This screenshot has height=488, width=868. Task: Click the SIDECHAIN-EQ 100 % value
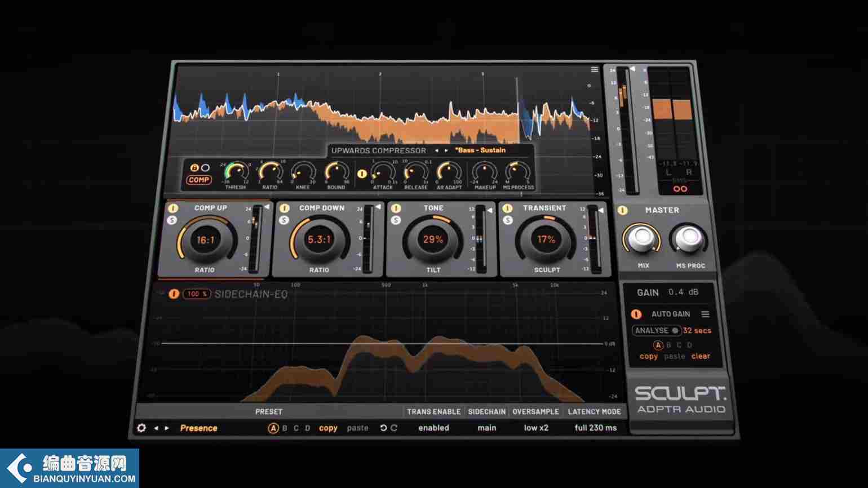pyautogui.click(x=197, y=294)
